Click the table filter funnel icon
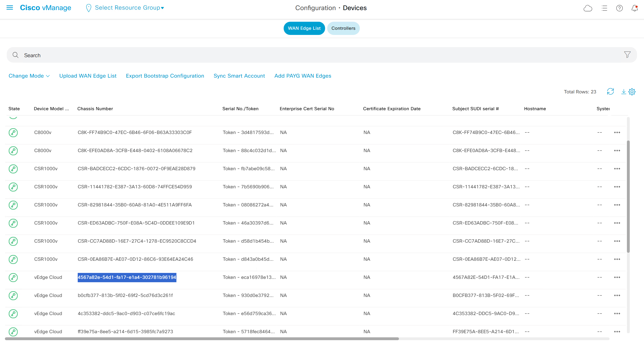The image size is (644, 350). point(627,55)
